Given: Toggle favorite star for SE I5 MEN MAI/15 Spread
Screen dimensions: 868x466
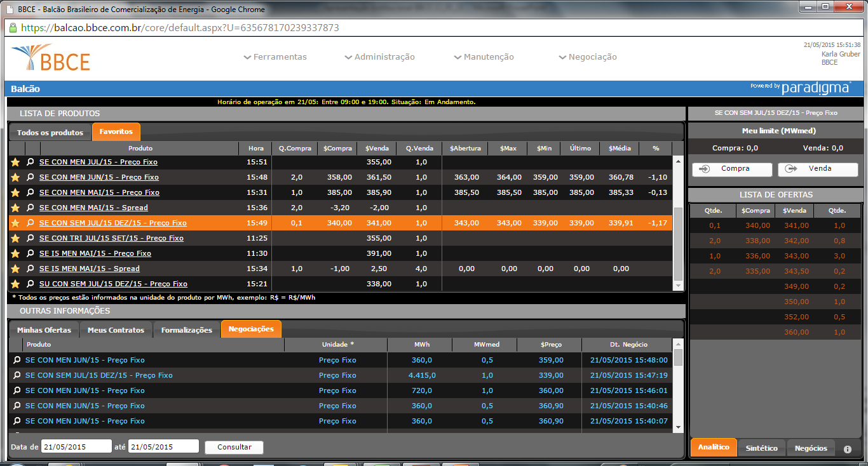Looking at the screenshot, I should (x=15, y=269).
